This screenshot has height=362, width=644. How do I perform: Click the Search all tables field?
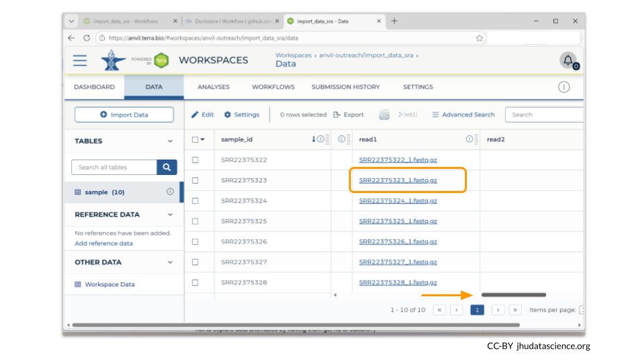[x=114, y=167]
